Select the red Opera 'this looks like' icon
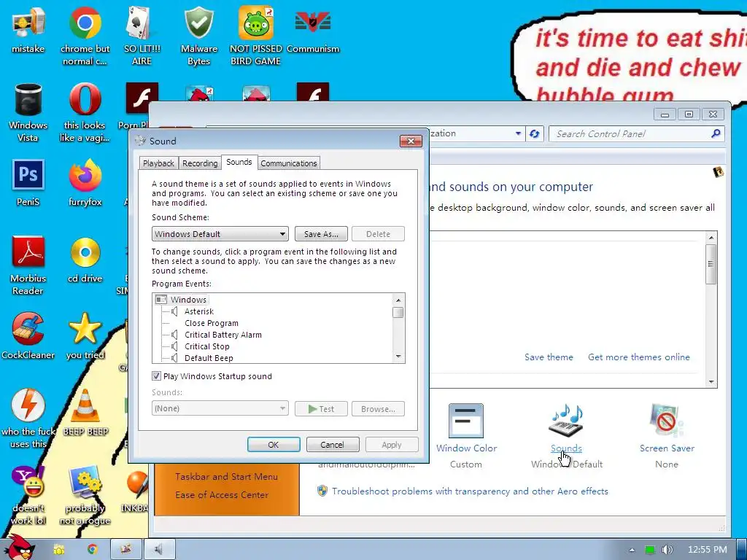 [x=85, y=112]
